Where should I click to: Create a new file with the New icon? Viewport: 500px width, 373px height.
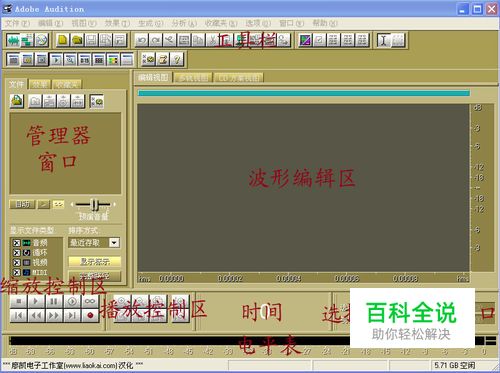click(x=63, y=40)
